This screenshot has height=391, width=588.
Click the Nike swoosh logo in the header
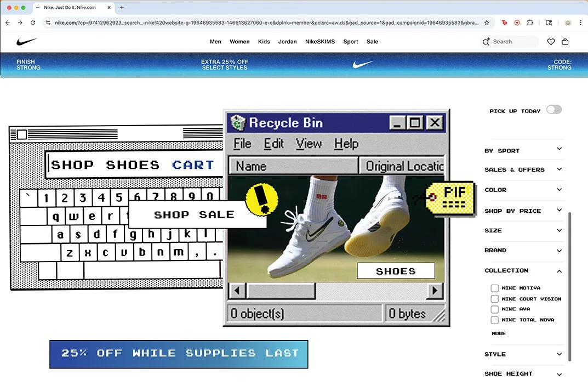(26, 41)
